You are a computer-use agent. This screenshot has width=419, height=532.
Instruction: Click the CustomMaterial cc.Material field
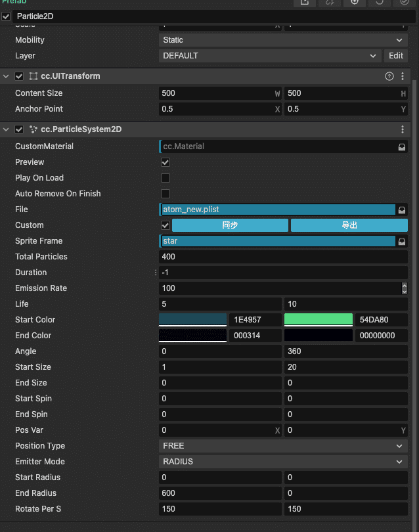click(x=278, y=146)
